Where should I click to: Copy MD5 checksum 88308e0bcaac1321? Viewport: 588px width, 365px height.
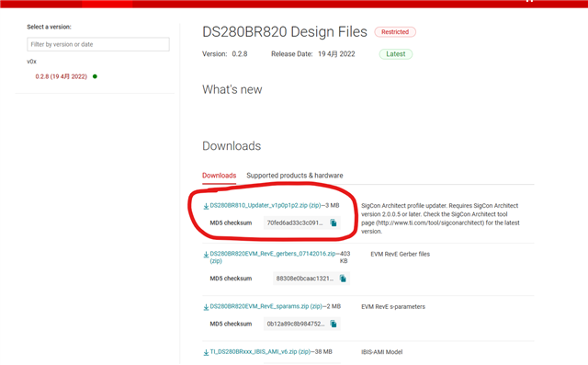343,279
